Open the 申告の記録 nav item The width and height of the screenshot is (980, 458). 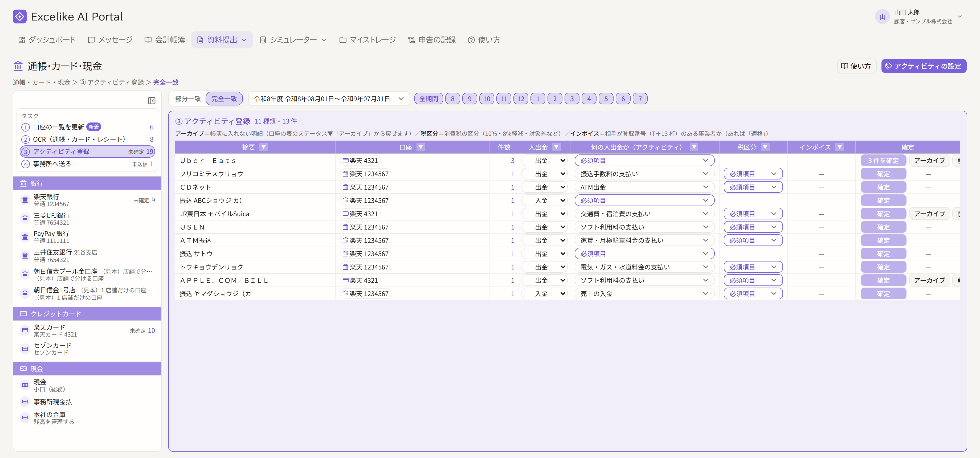tap(432, 40)
